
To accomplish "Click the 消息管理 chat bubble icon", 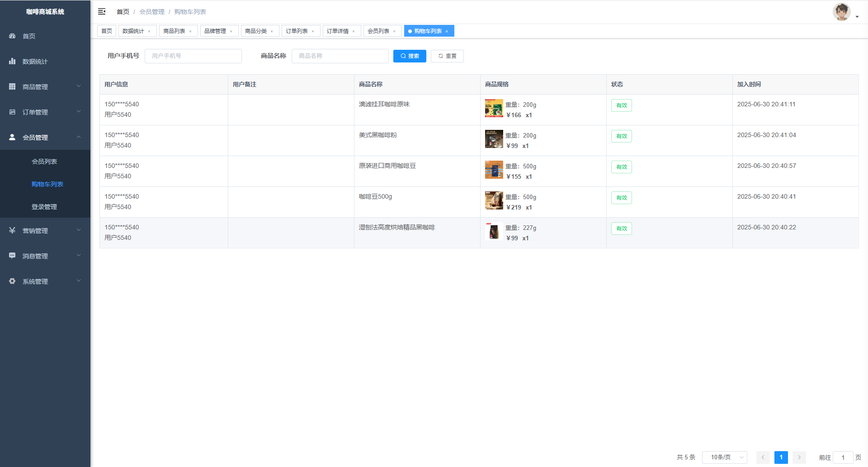I will click(12, 256).
